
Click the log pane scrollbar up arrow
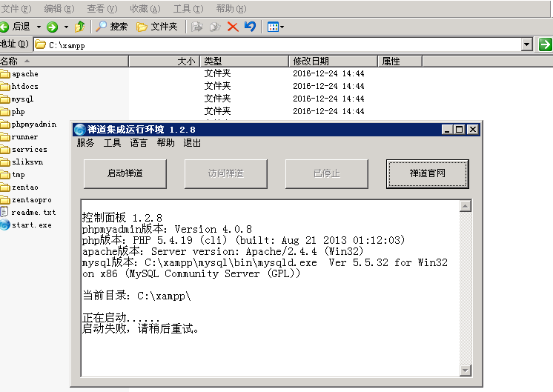(466, 206)
